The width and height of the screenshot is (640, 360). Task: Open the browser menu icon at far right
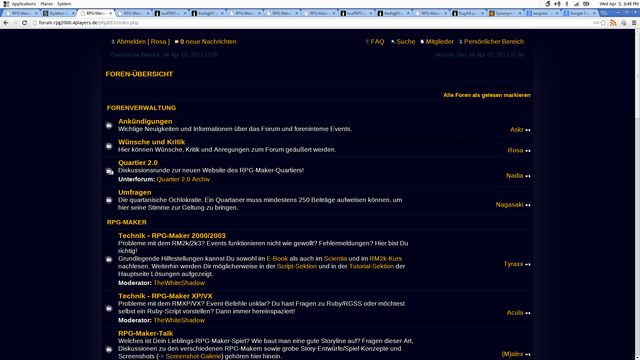coord(634,23)
